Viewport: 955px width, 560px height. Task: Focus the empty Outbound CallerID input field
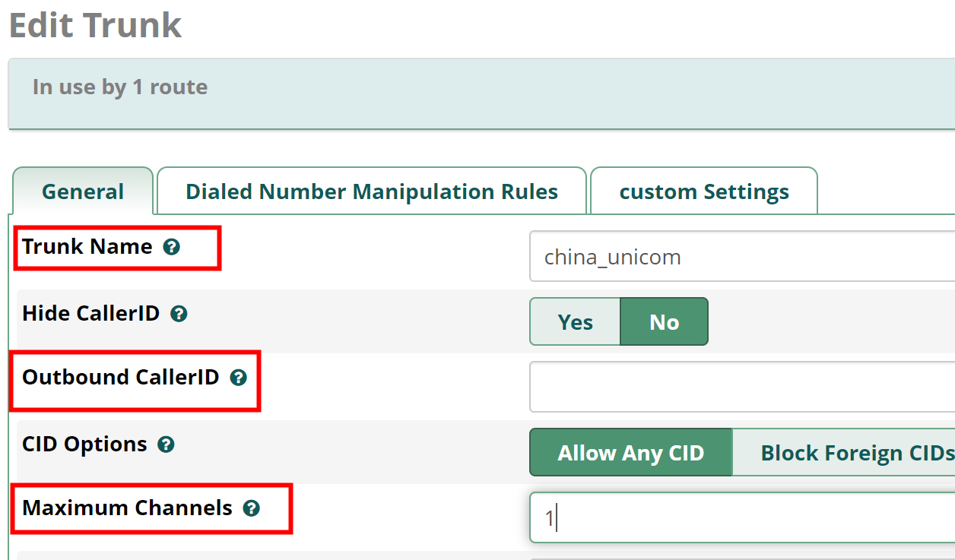742,387
